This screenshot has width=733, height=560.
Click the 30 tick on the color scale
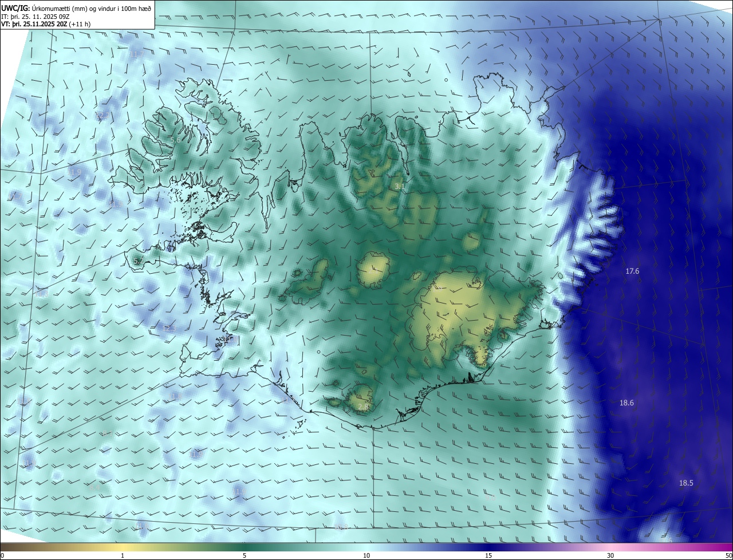pyautogui.click(x=610, y=555)
